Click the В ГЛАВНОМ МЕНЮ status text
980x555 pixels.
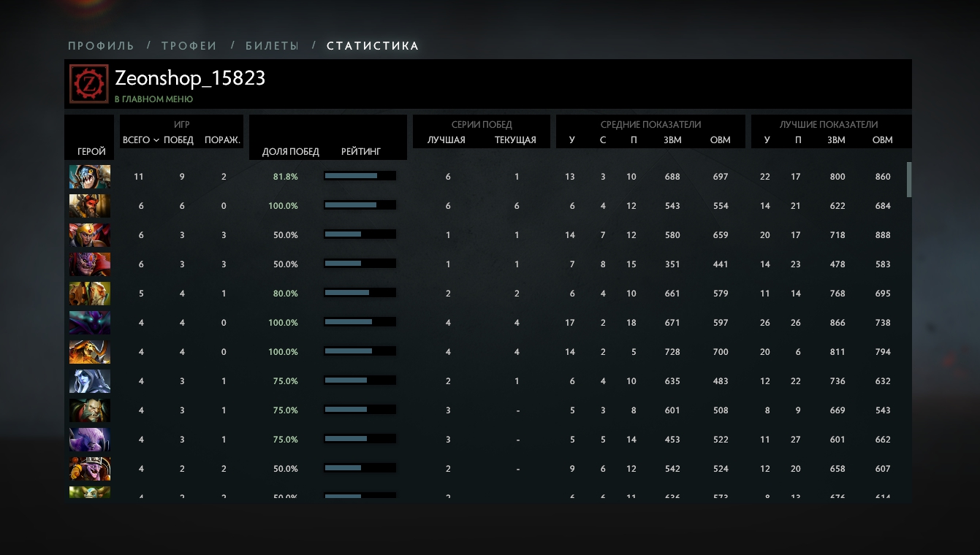(153, 99)
